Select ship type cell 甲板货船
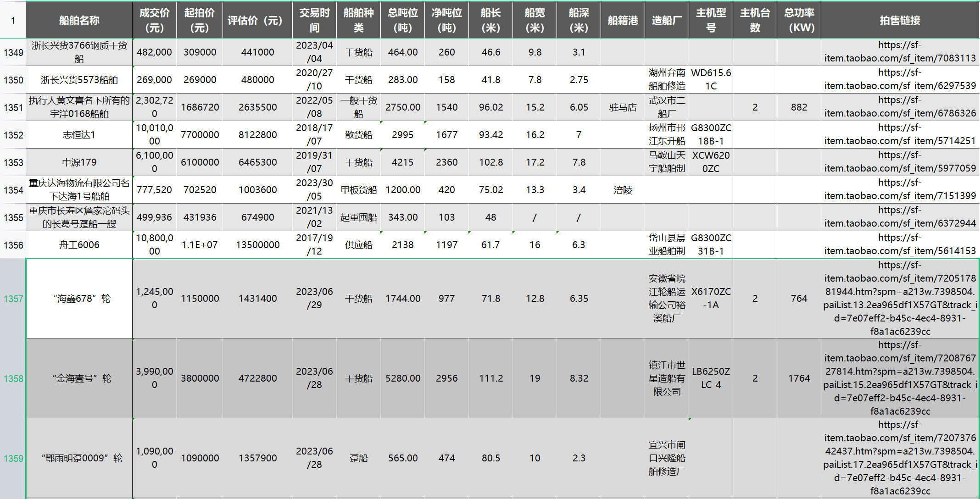 (358, 190)
